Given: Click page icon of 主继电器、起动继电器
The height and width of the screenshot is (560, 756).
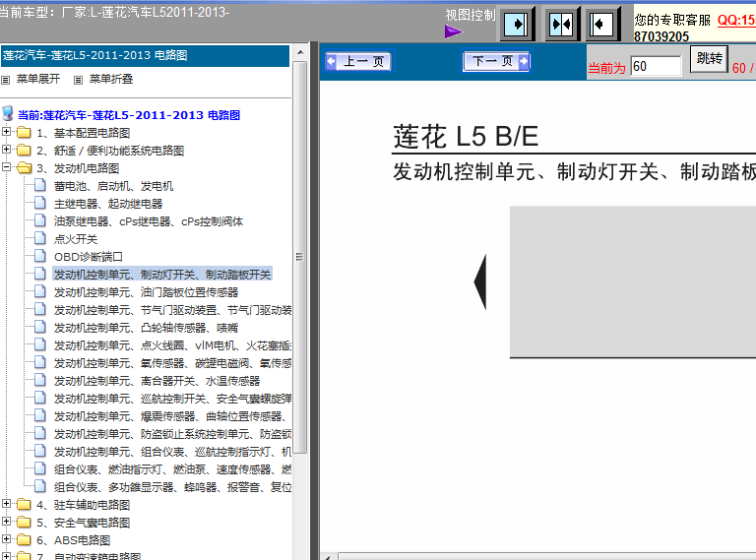Looking at the screenshot, I should pos(40,203).
